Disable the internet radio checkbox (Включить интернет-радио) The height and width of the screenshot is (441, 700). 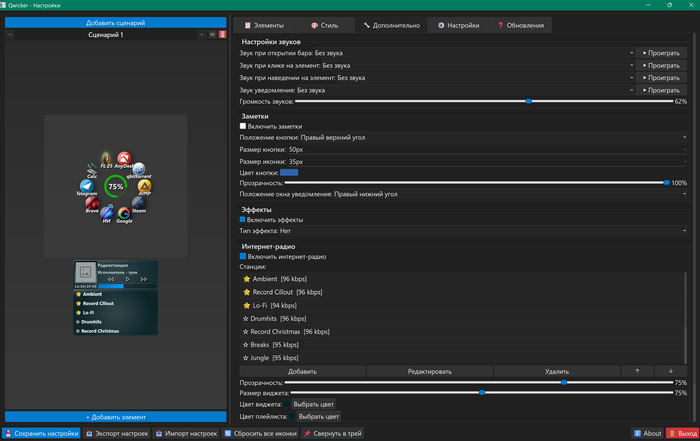(243, 256)
